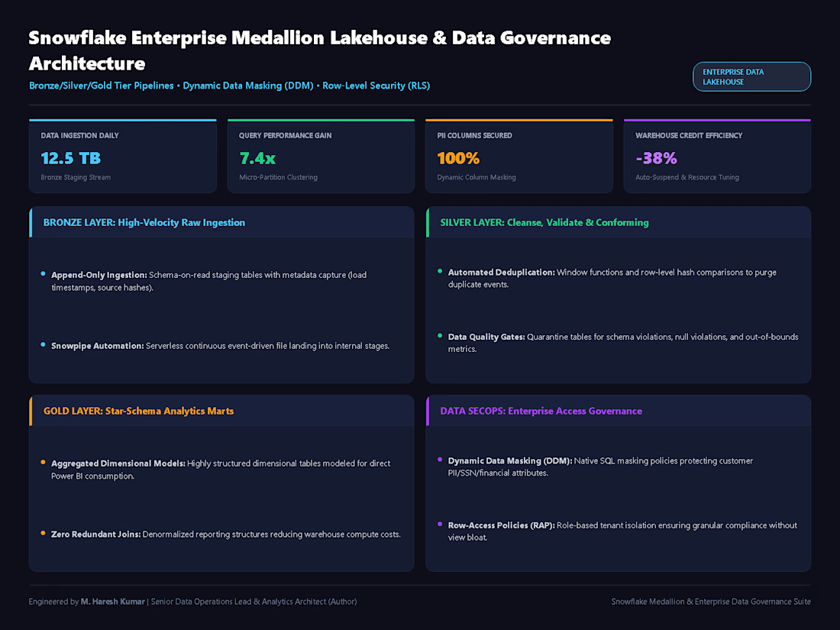Click the Senior Data Operations Lead footer text
Screen dimensions: 840x630
pyautogui.click(x=254, y=602)
